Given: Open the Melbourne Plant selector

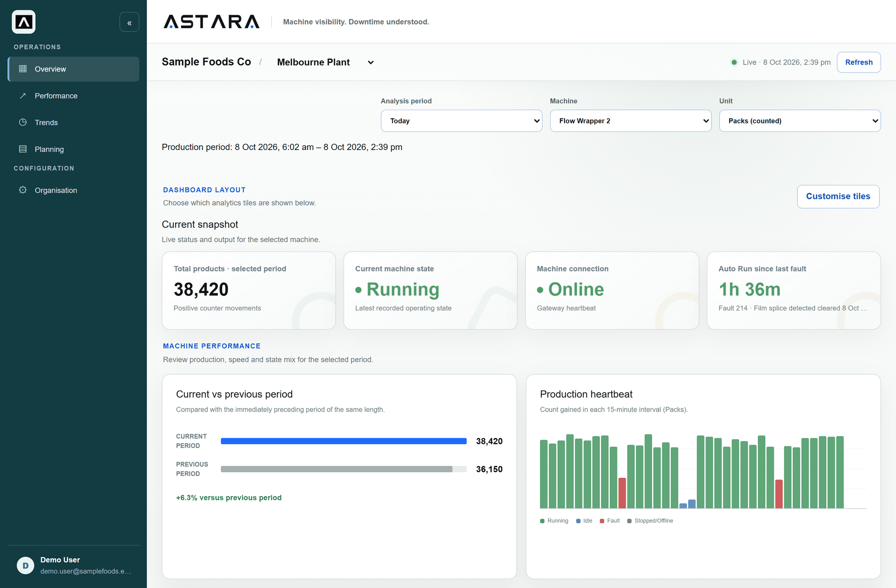Looking at the screenshot, I should (x=325, y=62).
